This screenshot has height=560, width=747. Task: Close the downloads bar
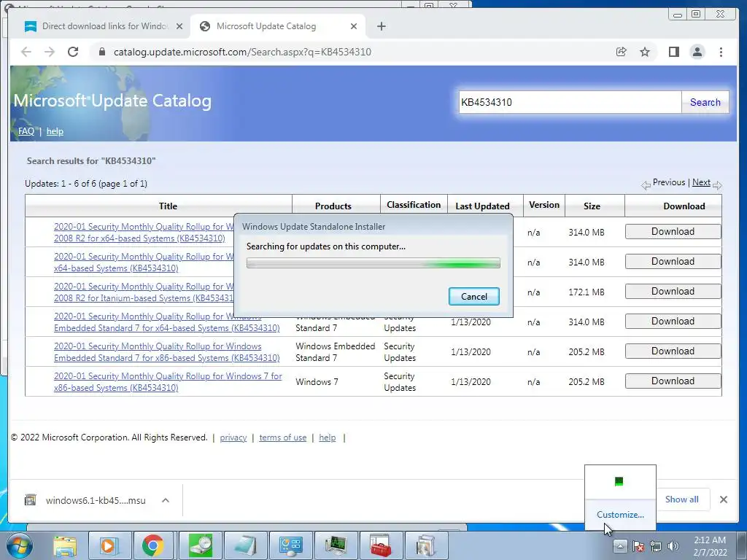tap(723, 499)
